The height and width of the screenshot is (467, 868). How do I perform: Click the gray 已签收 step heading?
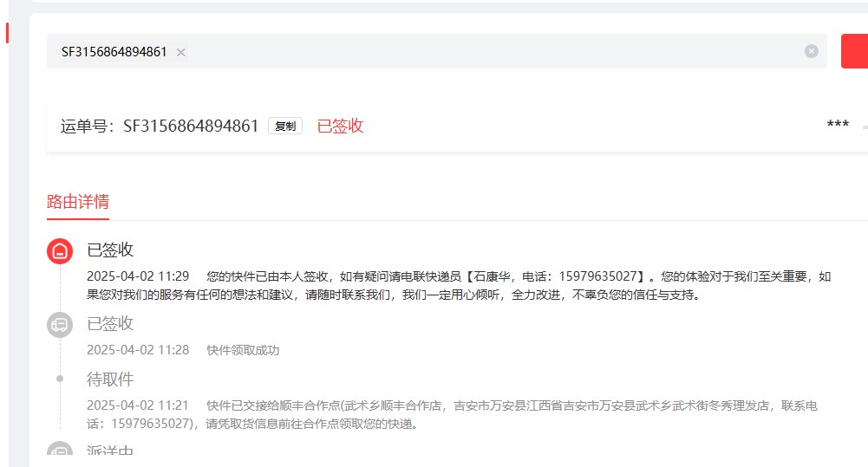pyautogui.click(x=110, y=323)
